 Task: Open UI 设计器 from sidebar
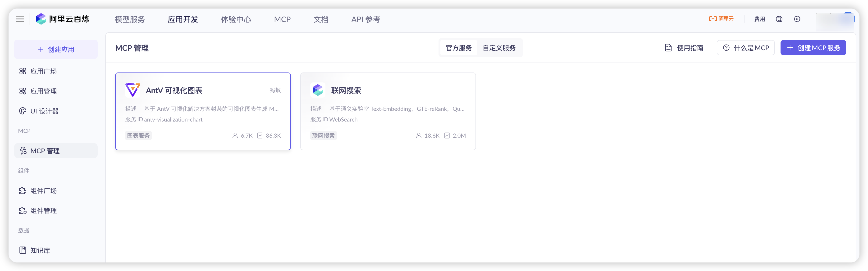pyautogui.click(x=44, y=111)
